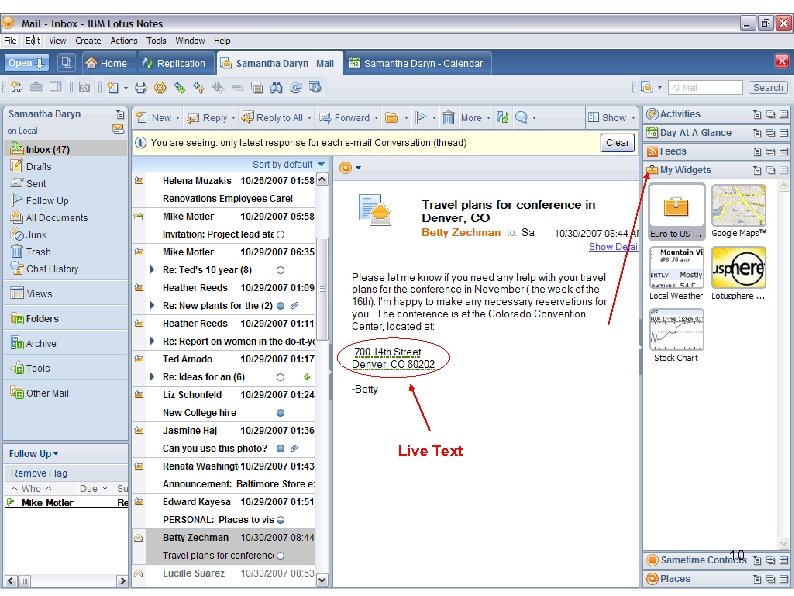Viewport: 794px width, 596px height.
Task: Click the move to folder icon
Action: click(x=391, y=118)
